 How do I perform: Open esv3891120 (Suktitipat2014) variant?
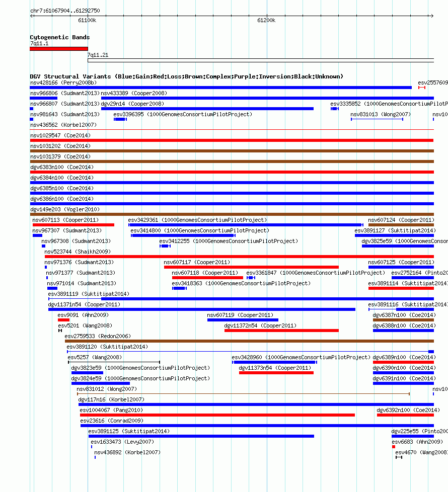pyautogui.click(x=251, y=352)
